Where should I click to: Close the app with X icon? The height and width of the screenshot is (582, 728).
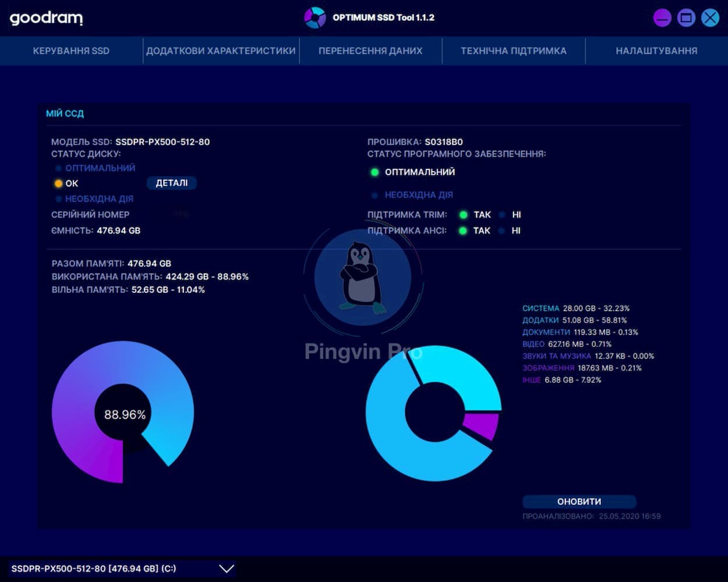[710, 18]
